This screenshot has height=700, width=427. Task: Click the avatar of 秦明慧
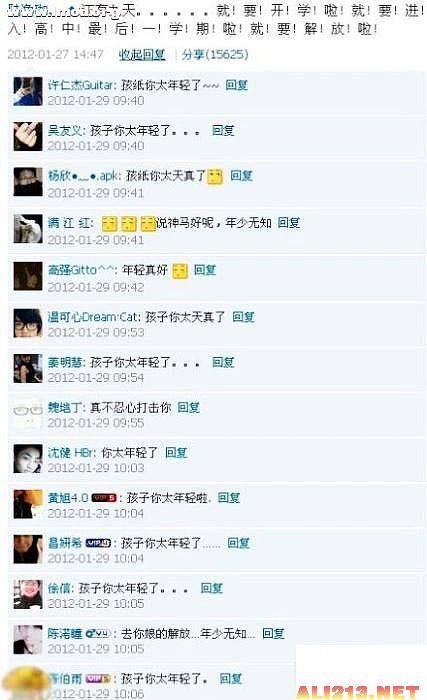coord(28,368)
